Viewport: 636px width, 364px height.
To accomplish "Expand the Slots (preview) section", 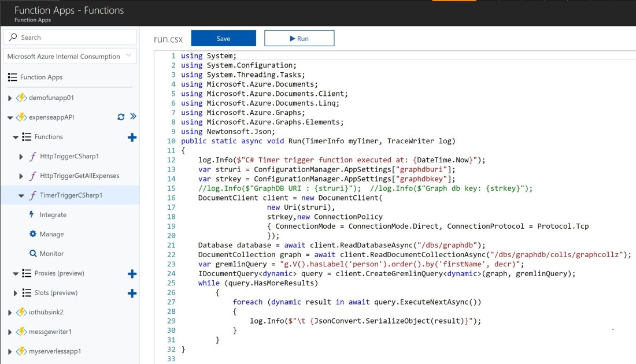I will pyautogui.click(x=16, y=293).
